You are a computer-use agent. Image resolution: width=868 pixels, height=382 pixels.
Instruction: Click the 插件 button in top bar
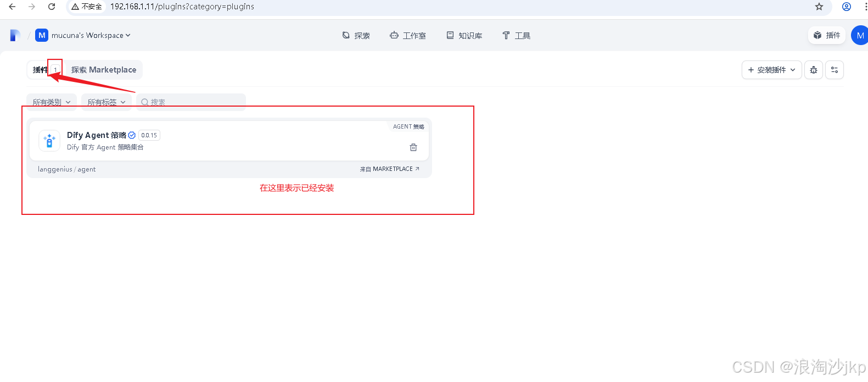(827, 35)
